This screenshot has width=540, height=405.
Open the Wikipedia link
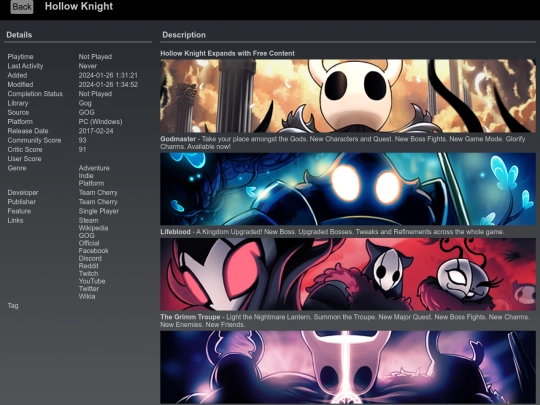(x=93, y=228)
